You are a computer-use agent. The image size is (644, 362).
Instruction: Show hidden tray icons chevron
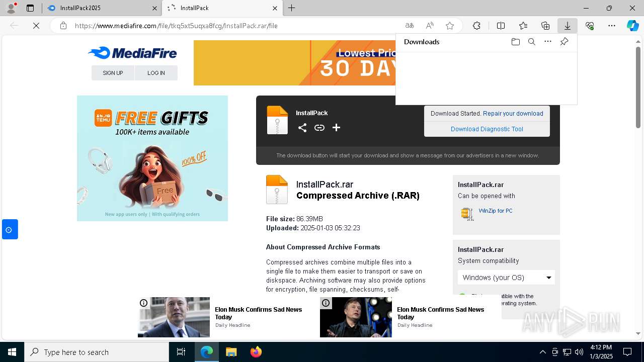[x=543, y=352]
